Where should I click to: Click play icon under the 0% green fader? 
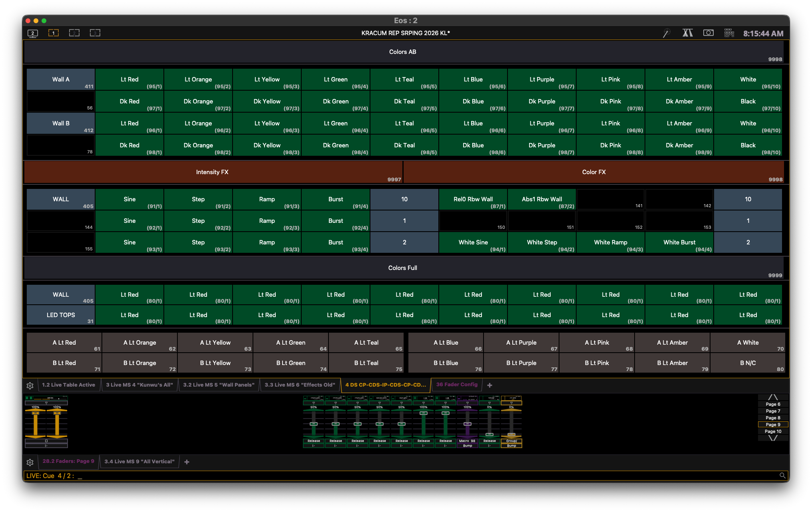(x=489, y=446)
